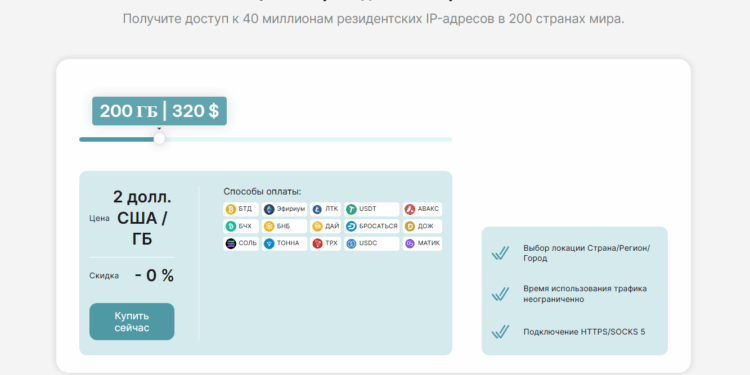Choose the СОЛЬ Solana payment icon
Viewport: 750px width, 375px height.
coord(241,243)
